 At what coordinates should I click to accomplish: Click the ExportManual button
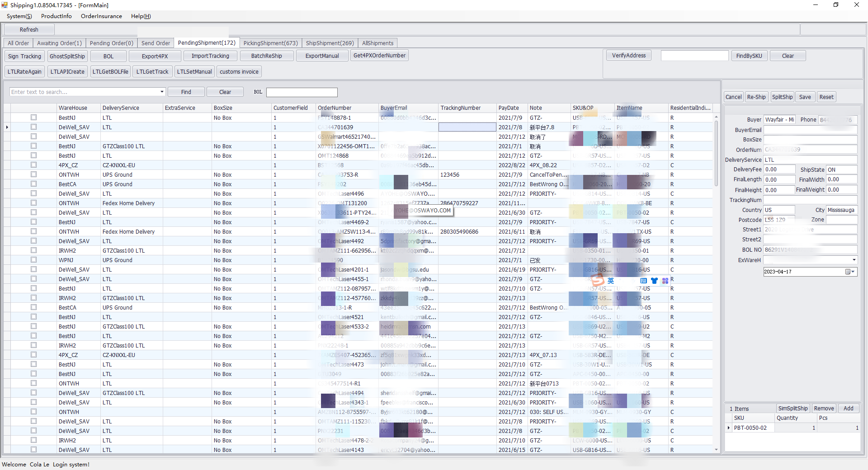point(322,56)
